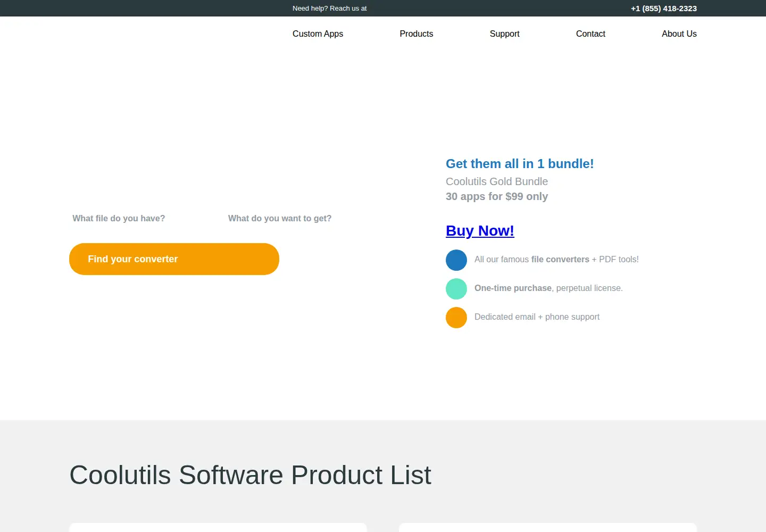The height and width of the screenshot is (532, 766).
Task: Click the teal circle beside One-time purchase
Action: (456, 289)
